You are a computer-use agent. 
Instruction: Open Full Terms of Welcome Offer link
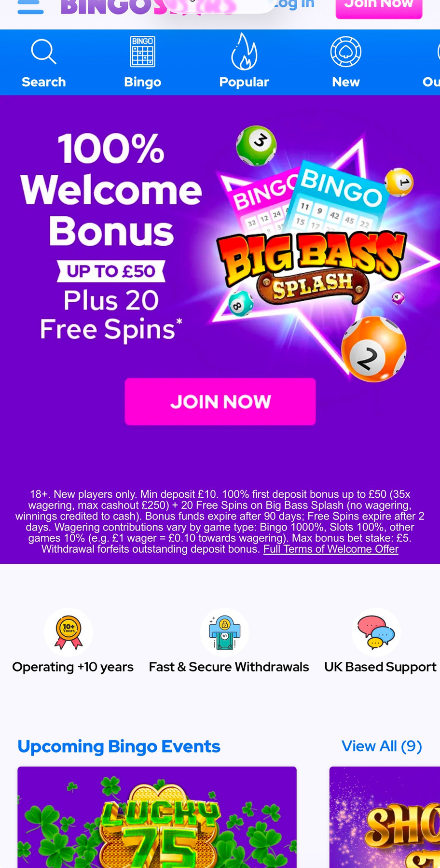point(331,549)
